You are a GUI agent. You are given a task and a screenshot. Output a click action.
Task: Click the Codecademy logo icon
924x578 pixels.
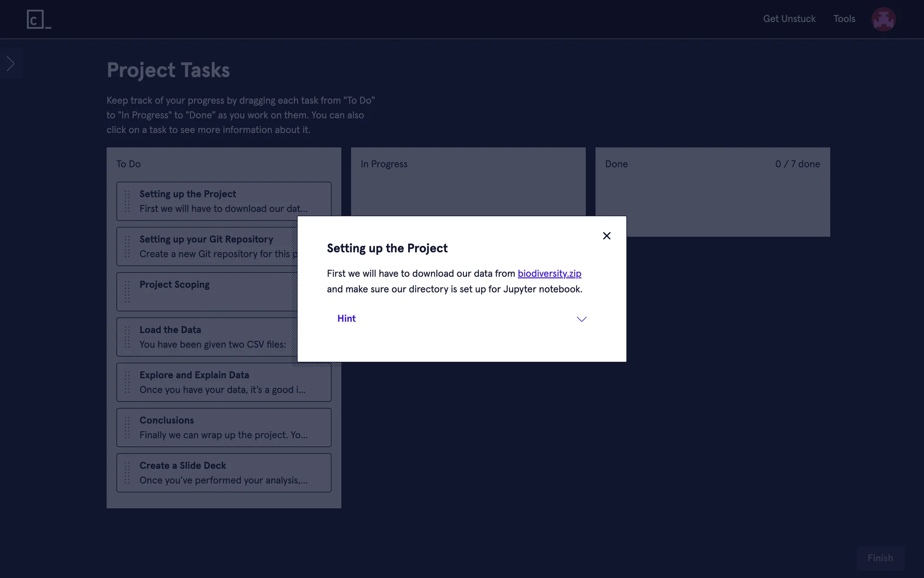(x=38, y=19)
